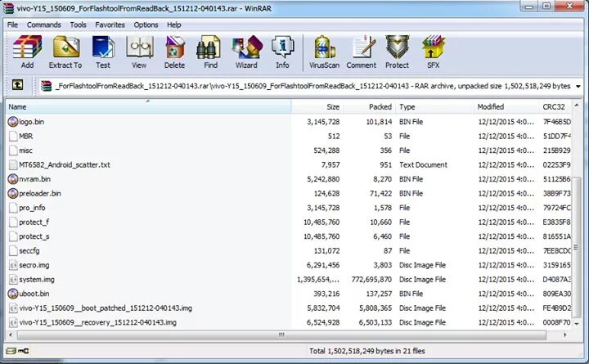Sort files by Modified column
Screen dimensions: 589x364
[506, 106]
